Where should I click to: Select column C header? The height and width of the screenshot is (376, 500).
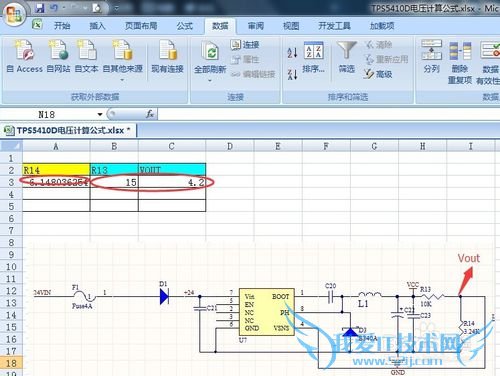tap(171, 146)
